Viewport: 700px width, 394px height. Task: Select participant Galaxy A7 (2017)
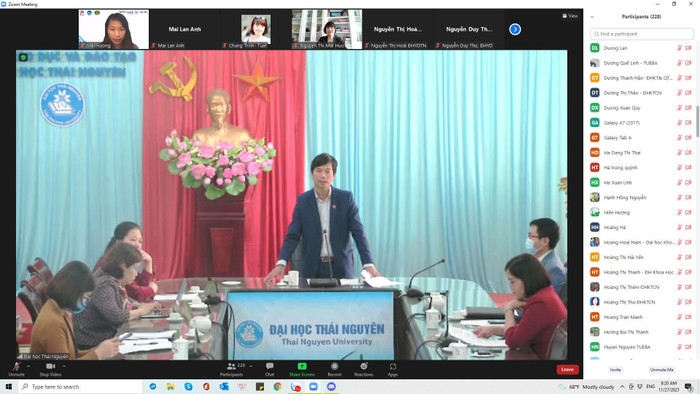[x=641, y=123]
